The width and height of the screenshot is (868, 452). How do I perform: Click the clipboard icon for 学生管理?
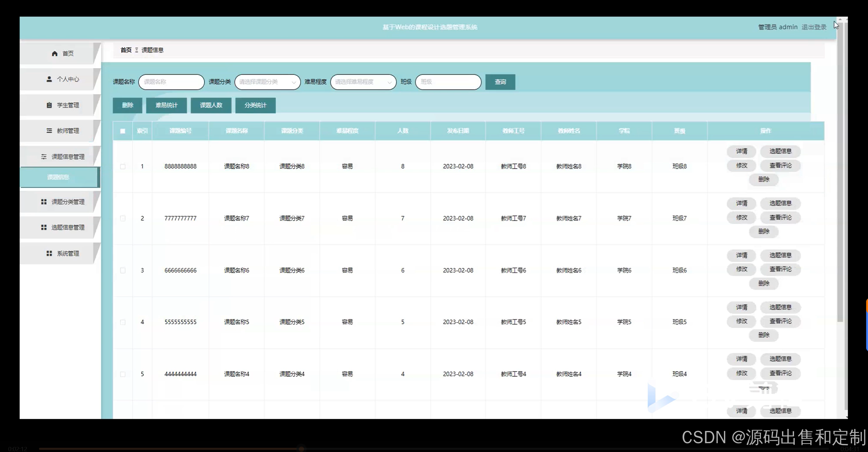[49, 105]
